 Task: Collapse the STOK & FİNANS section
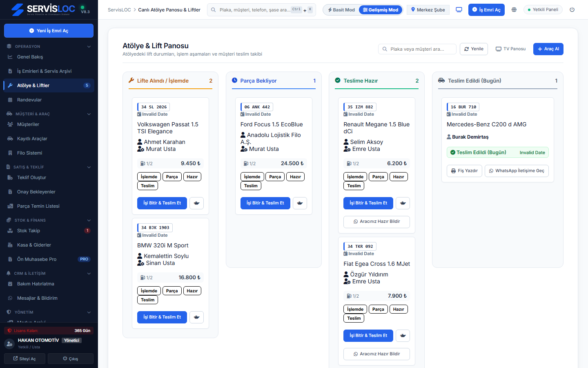click(x=49, y=220)
